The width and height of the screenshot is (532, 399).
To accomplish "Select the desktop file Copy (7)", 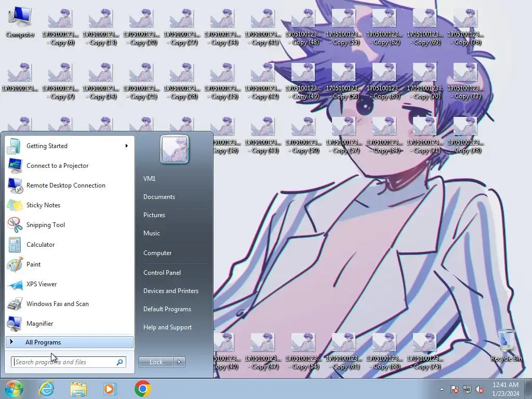I will point(60,81).
